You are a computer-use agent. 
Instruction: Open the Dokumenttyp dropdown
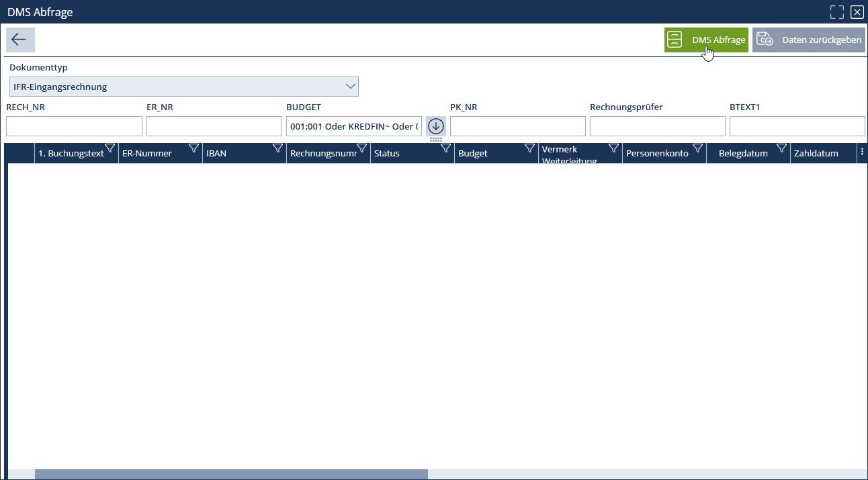183,87
